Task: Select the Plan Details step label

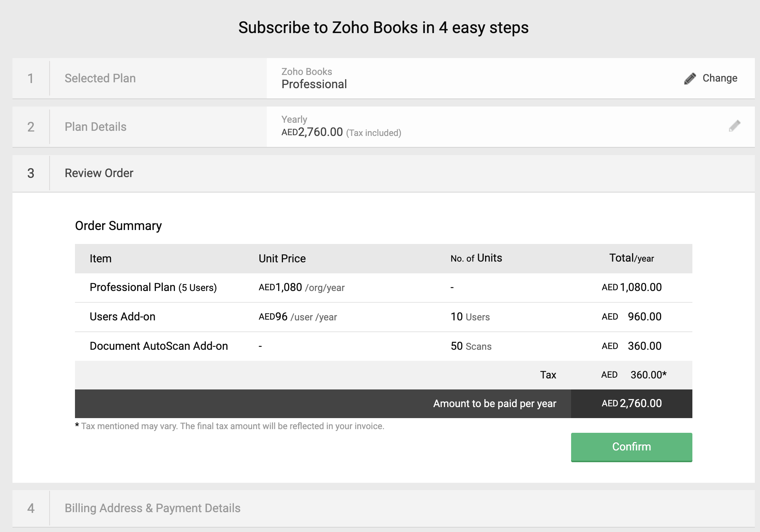Action: [x=95, y=127]
